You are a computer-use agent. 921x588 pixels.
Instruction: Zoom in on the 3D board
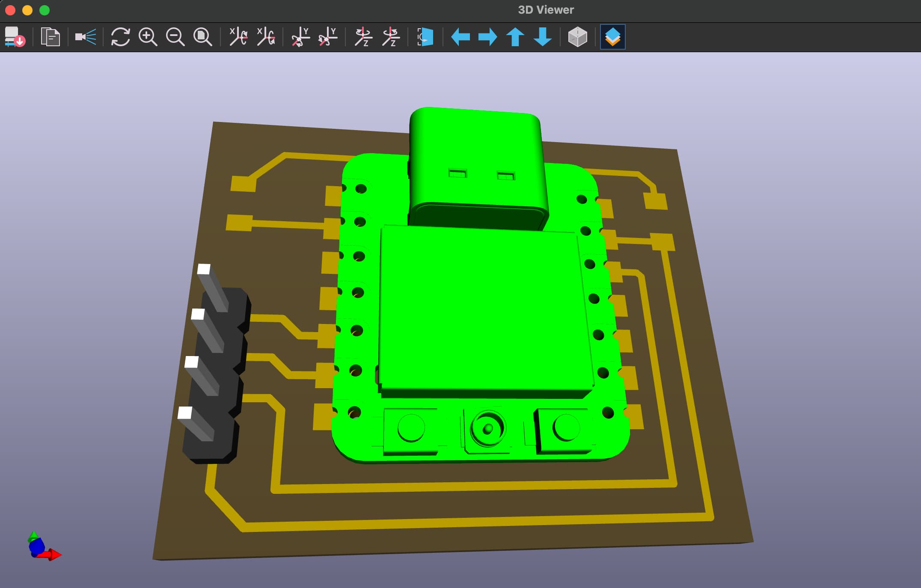point(148,37)
